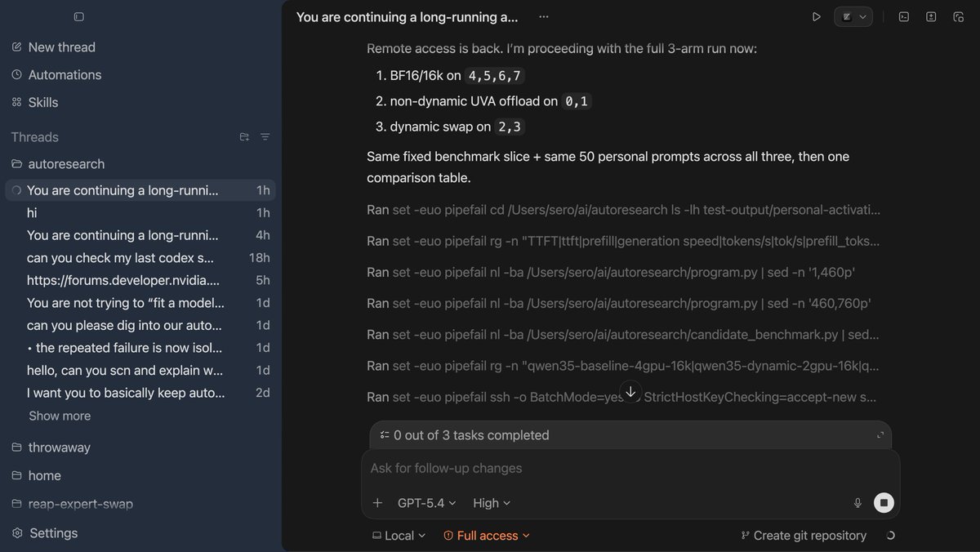Open 'can you please dig into our auto...' thread

click(x=140, y=325)
